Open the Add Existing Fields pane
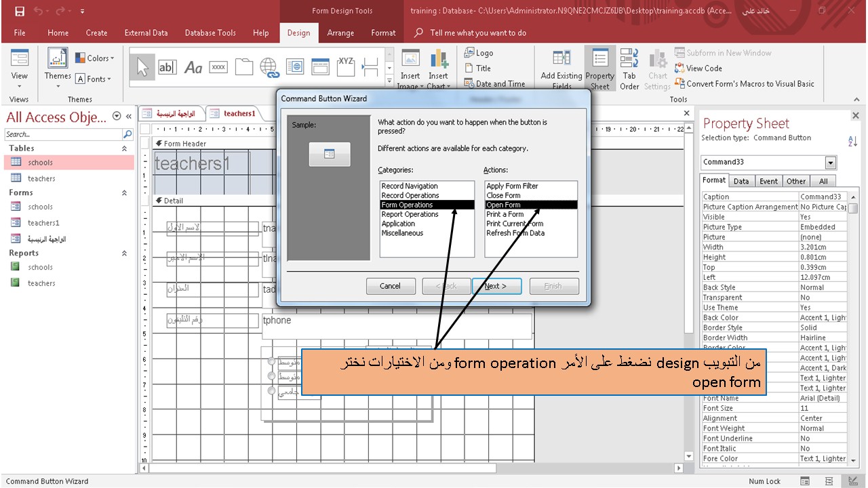Screen dimensions: 868x488 [x=561, y=69]
